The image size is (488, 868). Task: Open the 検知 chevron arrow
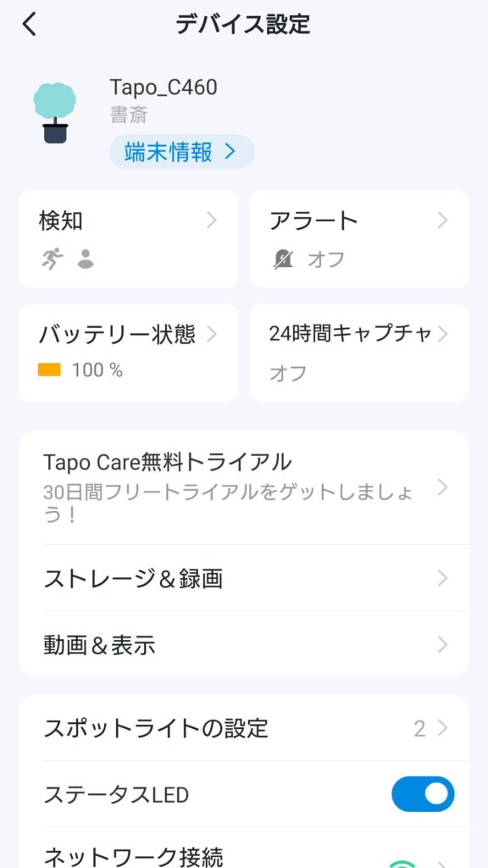[x=212, y=221]
